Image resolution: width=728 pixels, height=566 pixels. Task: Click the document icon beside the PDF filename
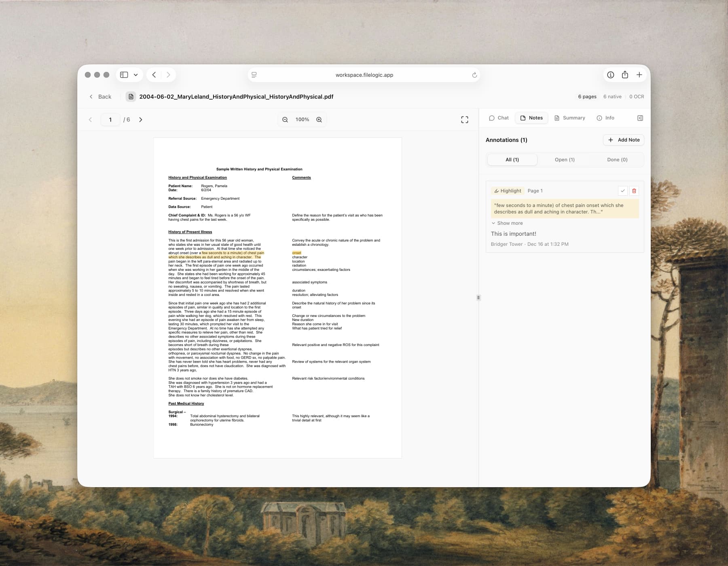tap(130, 97)
